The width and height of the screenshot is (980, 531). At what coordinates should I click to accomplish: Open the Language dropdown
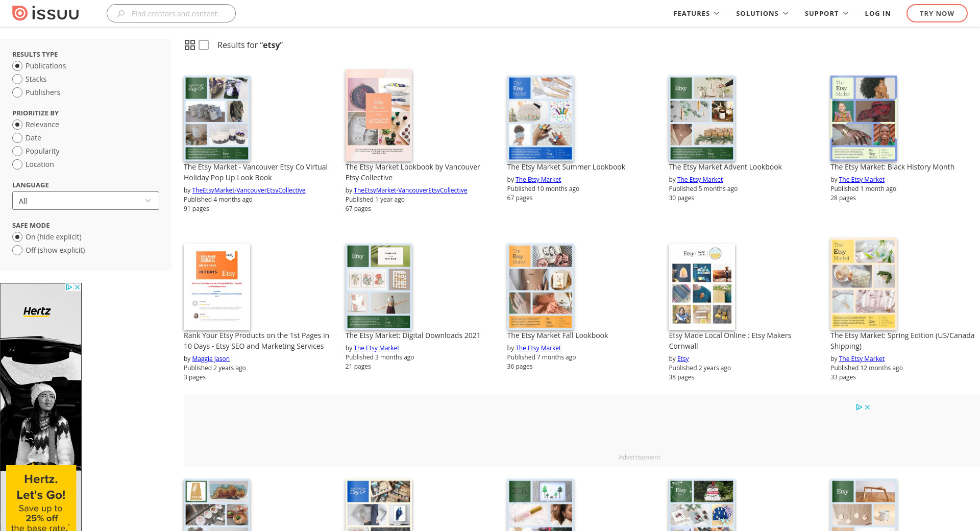[86, 201]
